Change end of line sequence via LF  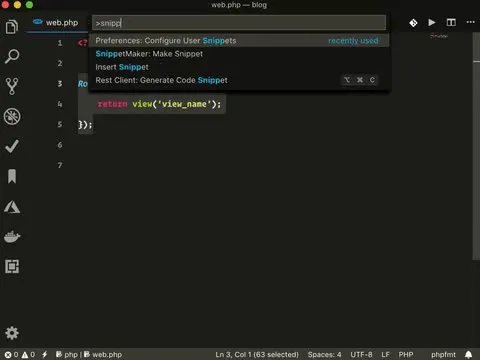(x=385, y=354)
